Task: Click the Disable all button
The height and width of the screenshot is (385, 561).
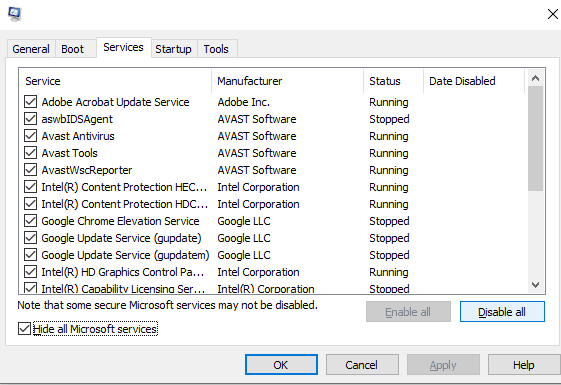Action: (x=502, y=312)
